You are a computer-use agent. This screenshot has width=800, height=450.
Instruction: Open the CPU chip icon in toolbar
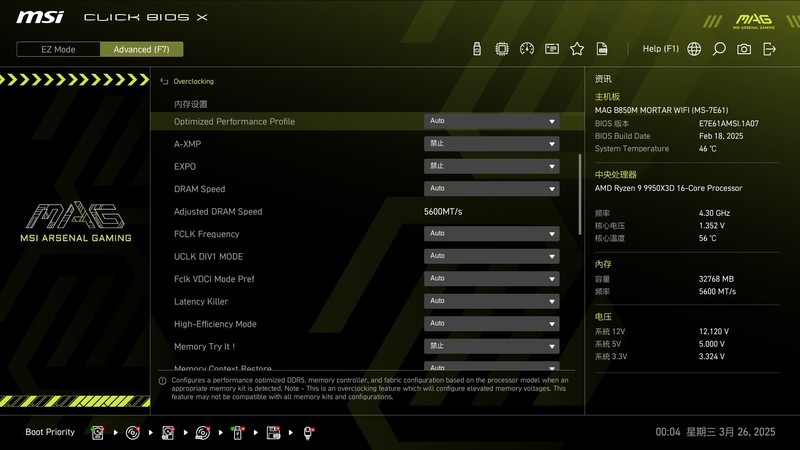pyautogui.click(x=502, y=49)
